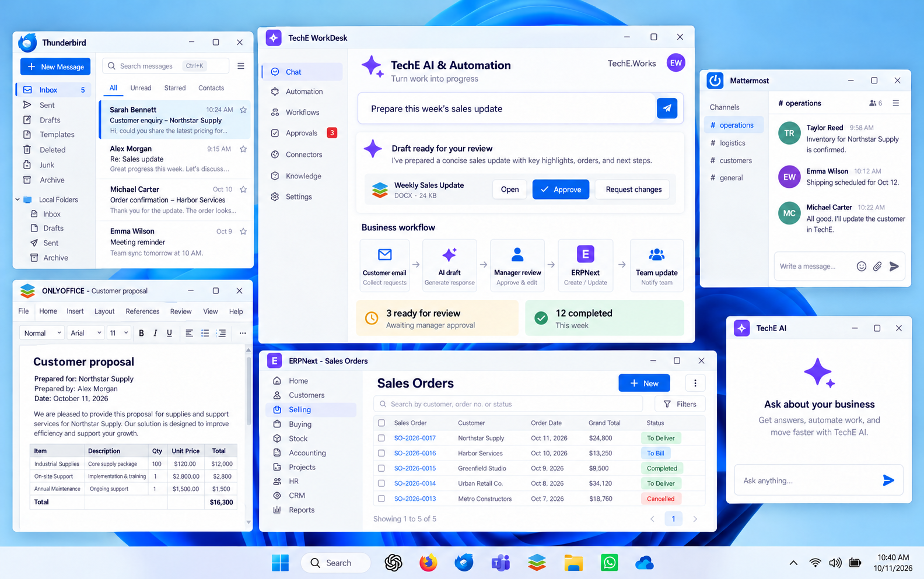Image resolution: width=924 pixels, height=579 pixels.
Task: Create a New sales order in ERPNext
Action: pos(644,383)
